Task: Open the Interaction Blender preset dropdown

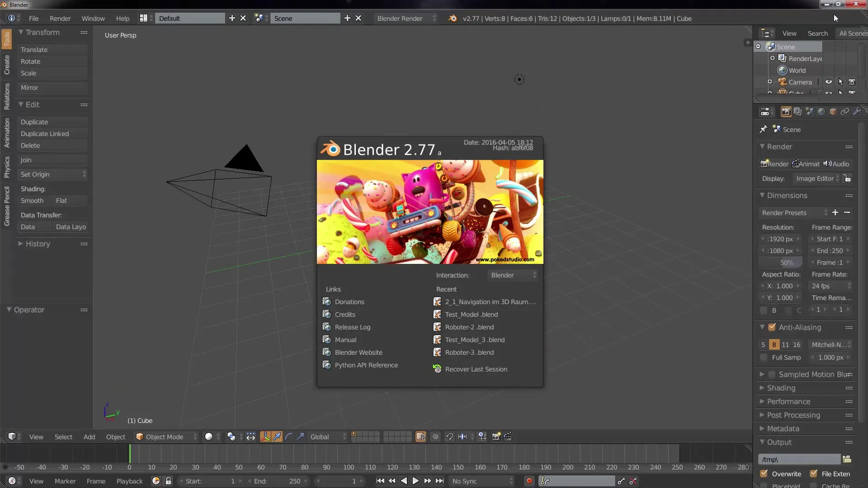Action: coord(513,275)
